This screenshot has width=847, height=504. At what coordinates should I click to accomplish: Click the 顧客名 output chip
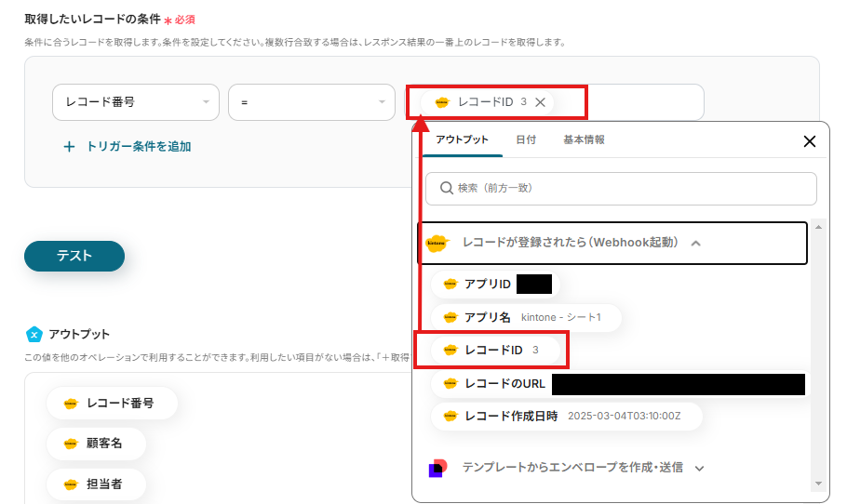[96, 444]
